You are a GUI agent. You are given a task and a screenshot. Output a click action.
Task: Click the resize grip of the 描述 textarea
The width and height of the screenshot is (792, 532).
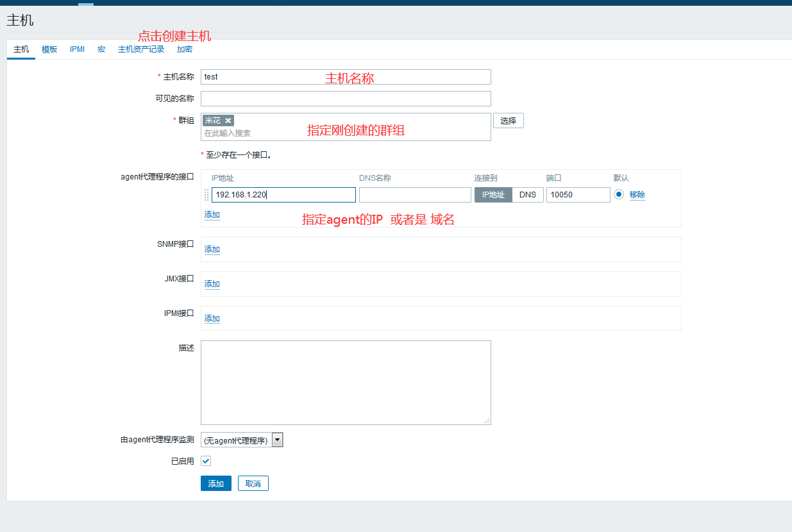click(x=486, y=420)
